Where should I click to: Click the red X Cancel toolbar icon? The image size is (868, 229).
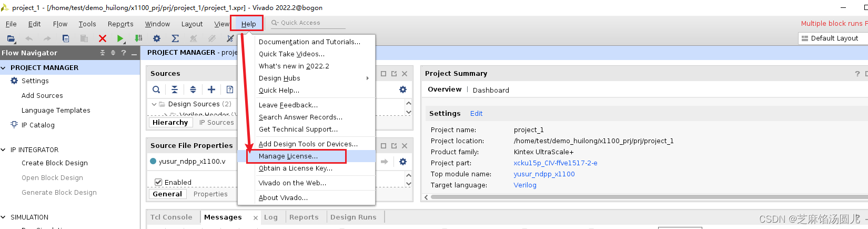click(103, 38)
